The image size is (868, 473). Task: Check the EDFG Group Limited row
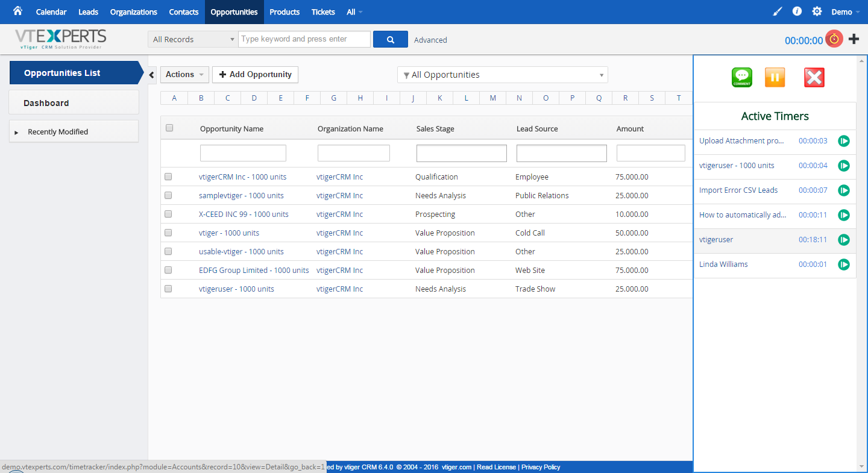[168, 270]
